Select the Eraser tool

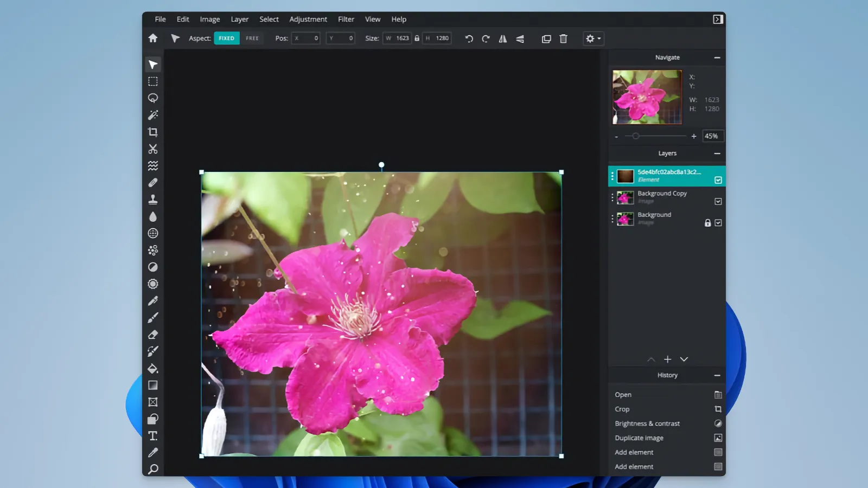click(153, 335)
